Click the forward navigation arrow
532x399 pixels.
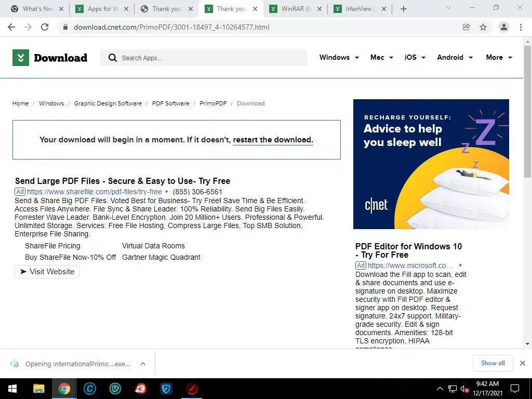click(28, 27)
